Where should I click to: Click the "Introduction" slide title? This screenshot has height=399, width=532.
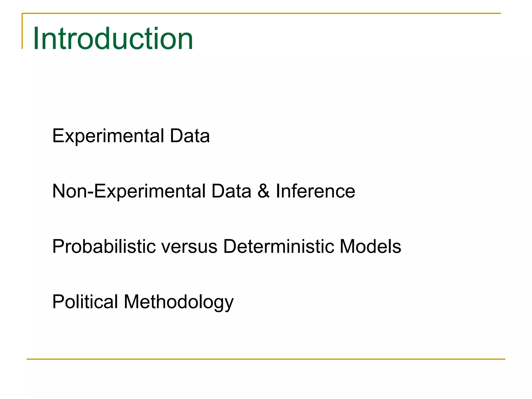coord(113,39)
